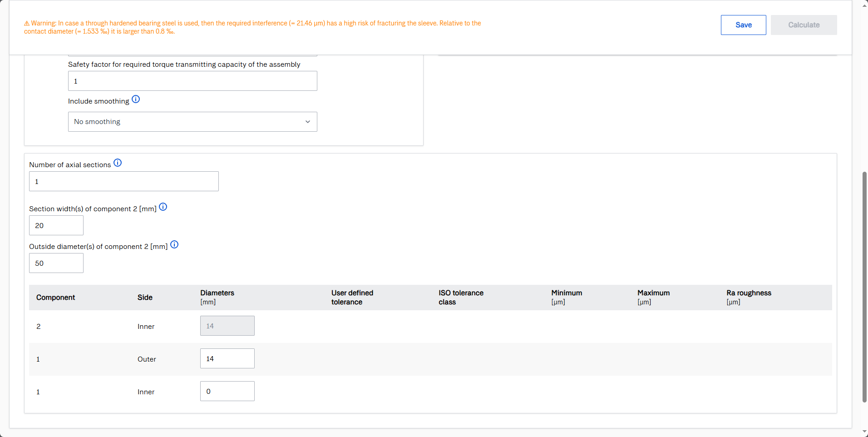Click info icon next to Number of axial sections
The width and height of the screenshot is (868, 437).
pyautogui.click(x=118, y=163)
